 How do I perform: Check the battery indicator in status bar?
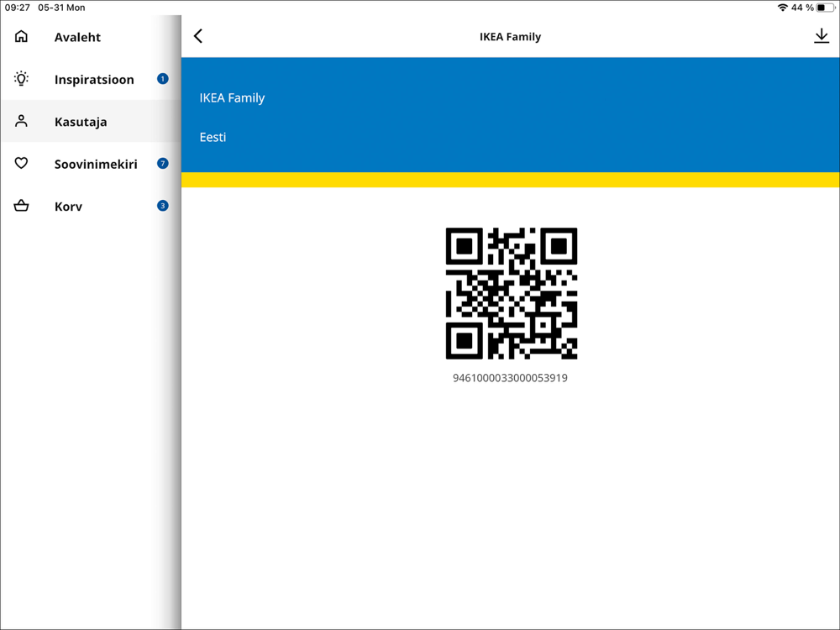(825, 8)
